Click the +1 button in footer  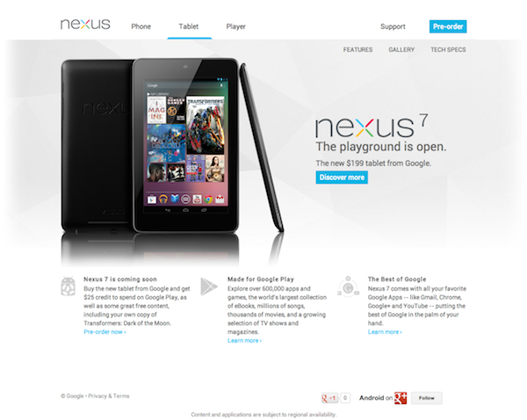pyautogui.click(x=329, y=398)
